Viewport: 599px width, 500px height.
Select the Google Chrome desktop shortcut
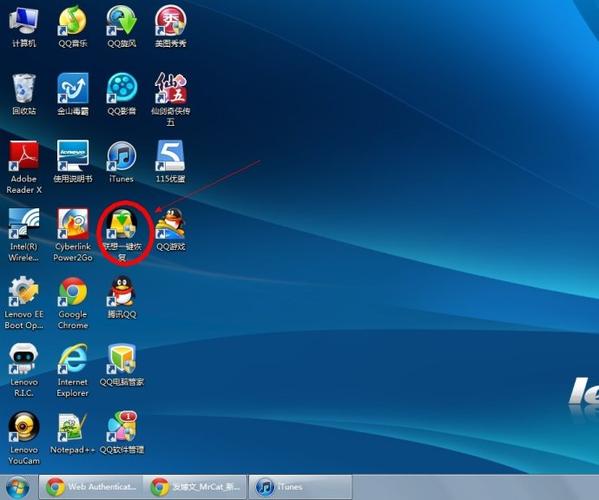(x=73, y=303)
